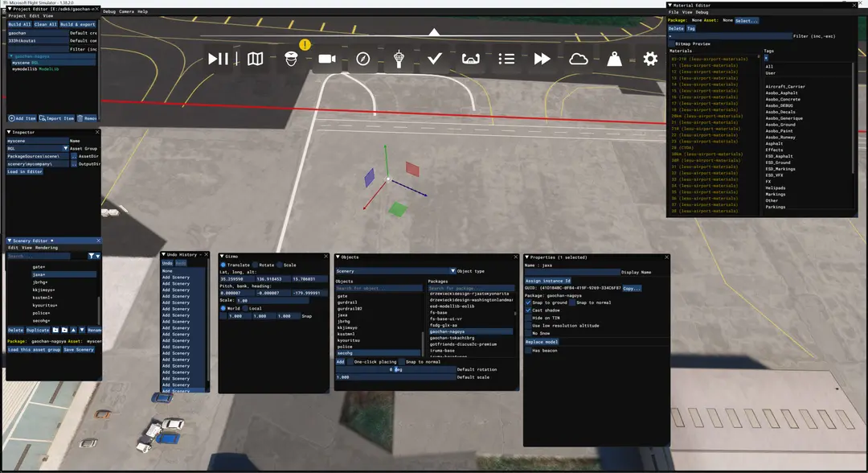Collapse the Gizmo panel triangle
The width and height of the screenshot is (868, 473).
tap(222, 257)
